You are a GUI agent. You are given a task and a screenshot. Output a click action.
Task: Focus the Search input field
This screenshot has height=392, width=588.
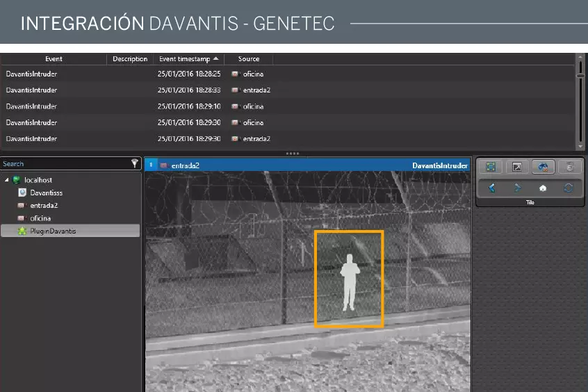point(65,163)
